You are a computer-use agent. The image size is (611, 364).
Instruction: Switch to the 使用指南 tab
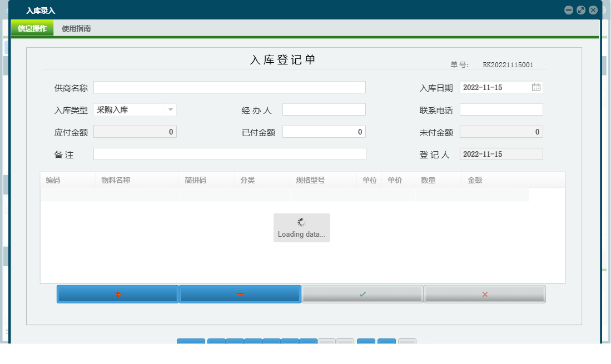(77, 28)
